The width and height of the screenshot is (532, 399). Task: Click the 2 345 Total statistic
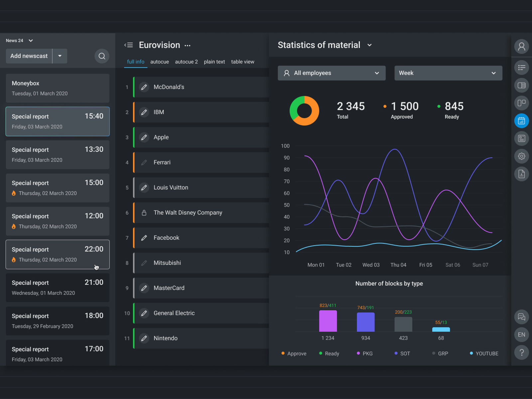(351, 110)
